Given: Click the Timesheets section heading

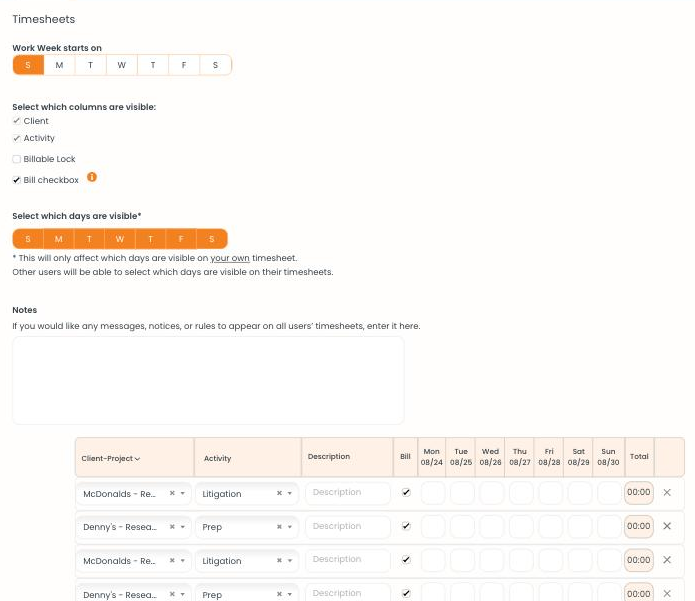Looking at the screenshot, I should [43, 20].
